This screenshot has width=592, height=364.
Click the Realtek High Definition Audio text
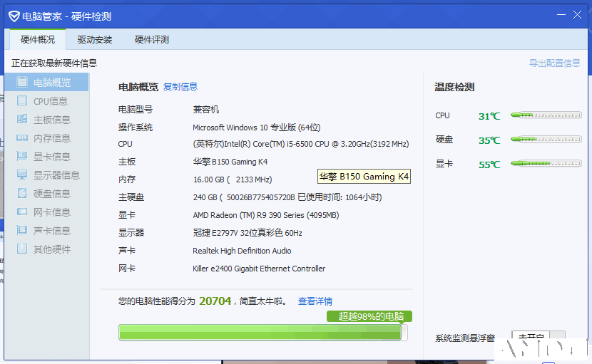click(242, 251)
